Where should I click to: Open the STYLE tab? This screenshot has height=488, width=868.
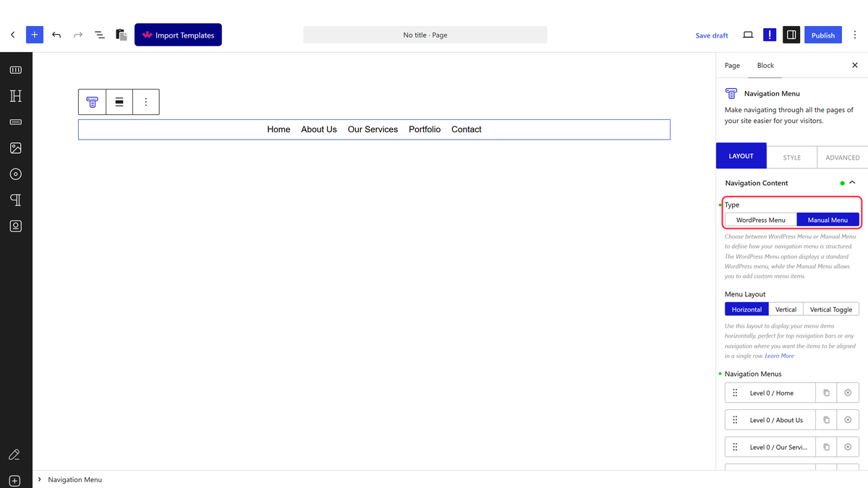[x=791, y=157]
